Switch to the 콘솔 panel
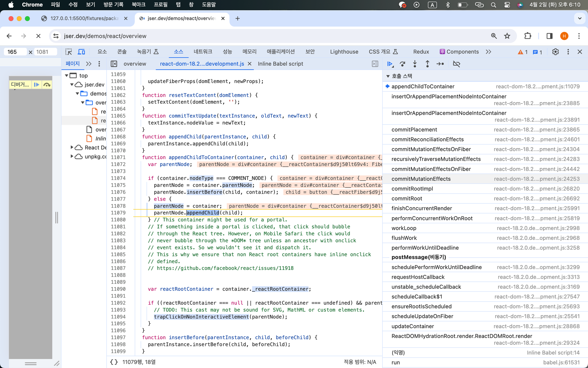This screenshot has height=368, width=588. click(x=122, y=52)
